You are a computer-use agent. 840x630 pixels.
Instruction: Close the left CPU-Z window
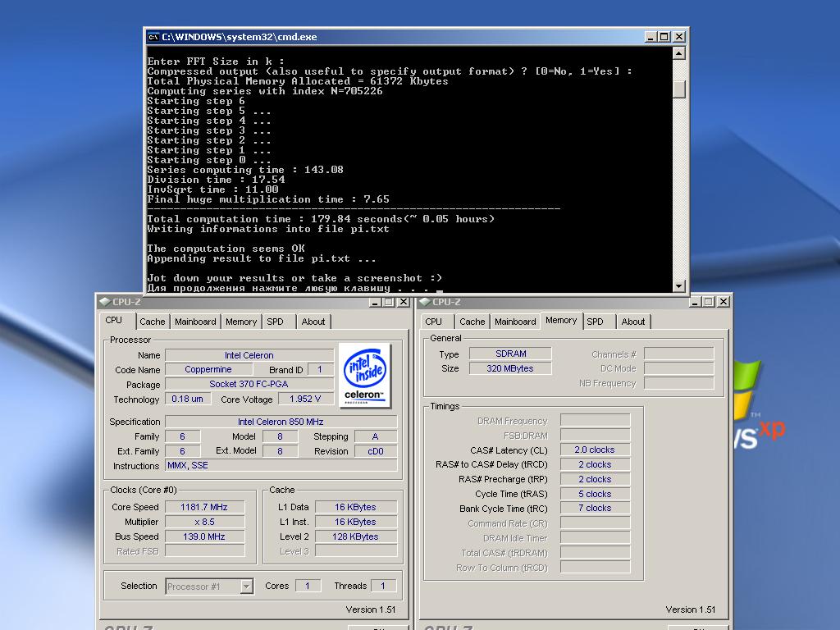click(x=404, y=302)
